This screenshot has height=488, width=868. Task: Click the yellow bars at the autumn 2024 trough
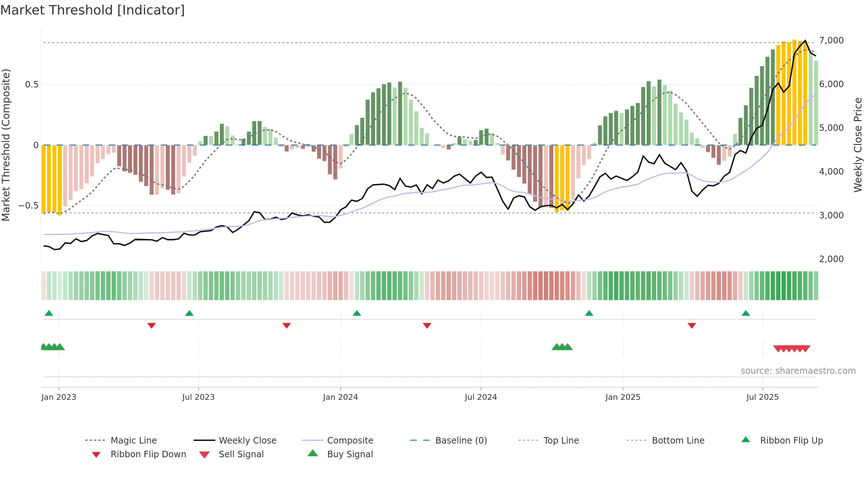pos(562,179)
